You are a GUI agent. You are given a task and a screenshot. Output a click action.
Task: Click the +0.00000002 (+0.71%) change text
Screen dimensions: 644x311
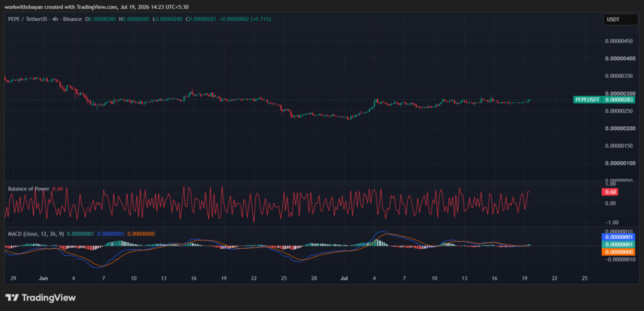(x=245, y=19)
